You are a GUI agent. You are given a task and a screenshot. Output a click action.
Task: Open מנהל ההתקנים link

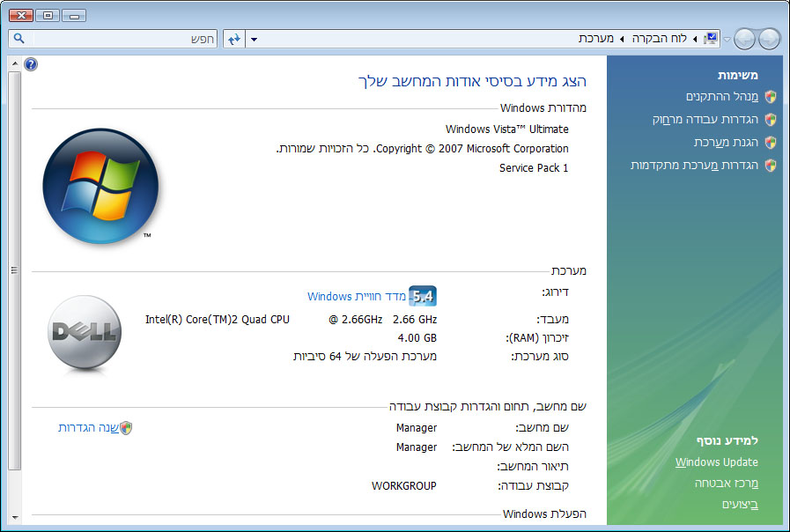click(x=722, y=97)
